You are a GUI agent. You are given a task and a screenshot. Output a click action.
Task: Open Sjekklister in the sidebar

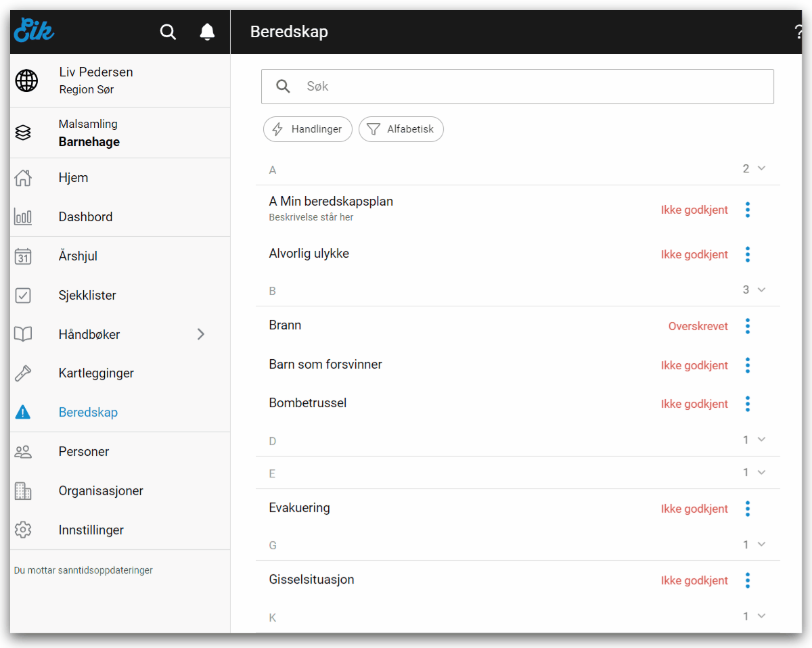87,296
